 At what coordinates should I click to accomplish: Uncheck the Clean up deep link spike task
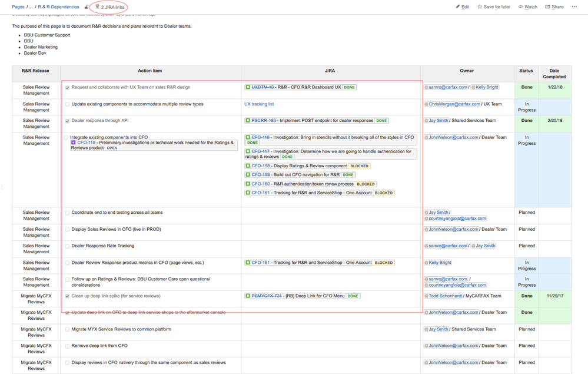(x=68, y=296)
